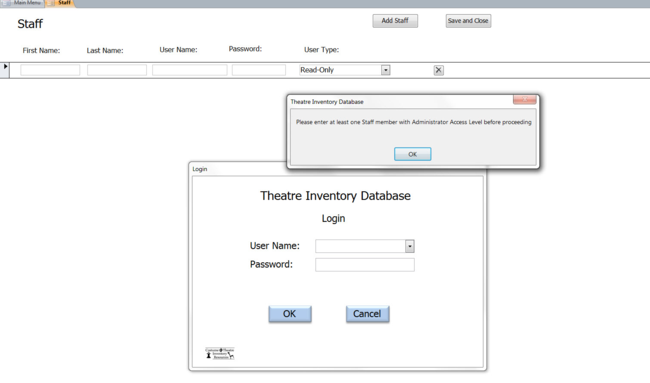Click the administrator access warning message text
The height and width of the screenshot is (383, 650).
[414, 122]
